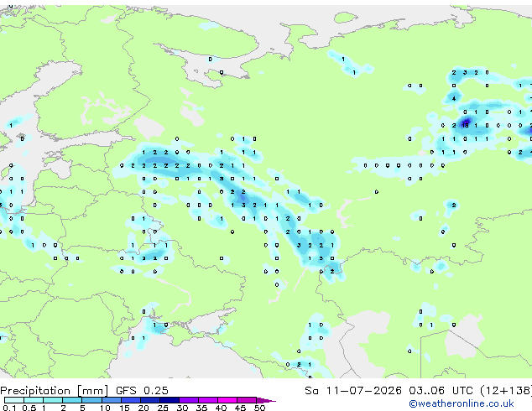The width and height of the screenshot is (532, 411).
Task: Click the 1–2 mm legend swatch
Action: [53, 400]
